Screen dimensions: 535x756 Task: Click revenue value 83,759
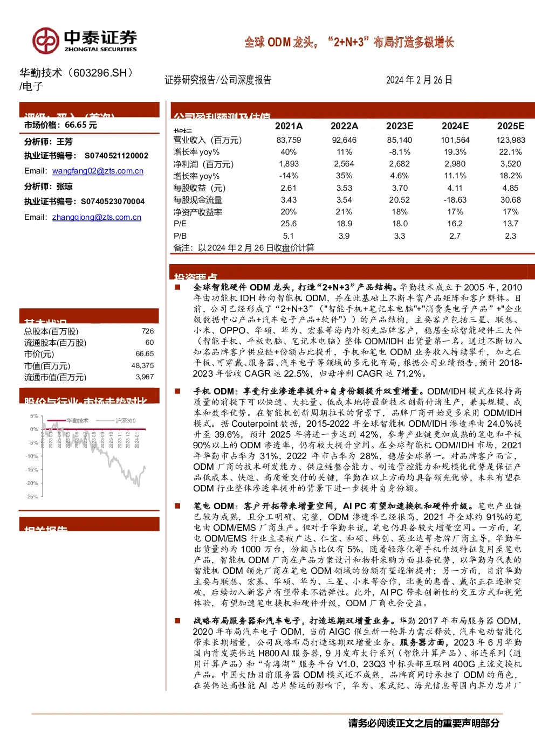point(289,140)
